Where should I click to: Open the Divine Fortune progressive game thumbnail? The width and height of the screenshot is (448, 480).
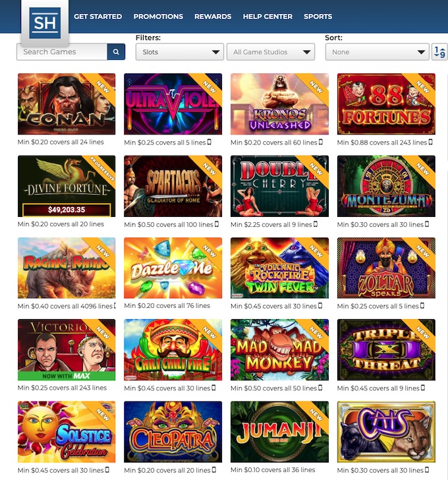coord(67,186)
